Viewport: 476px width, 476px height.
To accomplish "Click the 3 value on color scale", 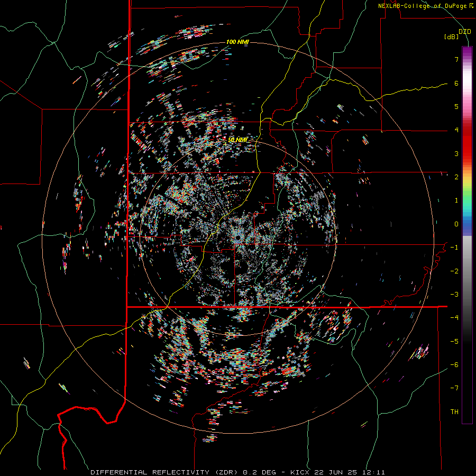I will [x=456, y=153].
